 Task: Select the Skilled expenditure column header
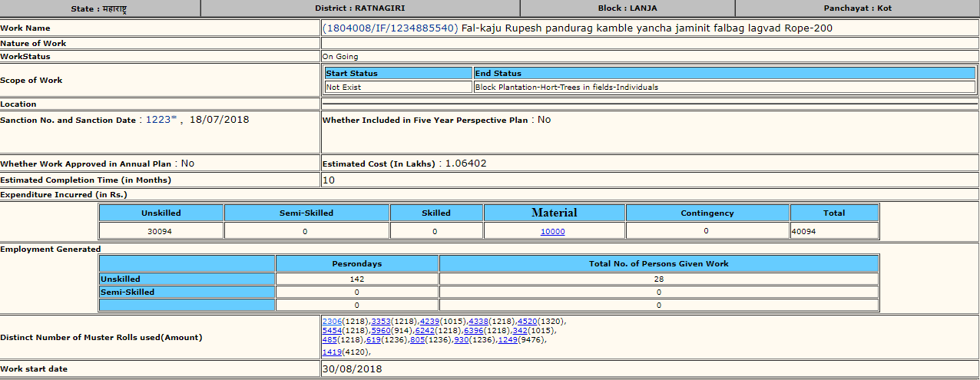click(436, 213)
